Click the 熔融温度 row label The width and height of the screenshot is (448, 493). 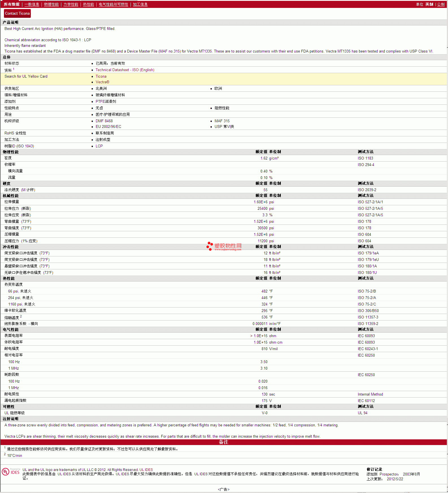tap(12, 317)
